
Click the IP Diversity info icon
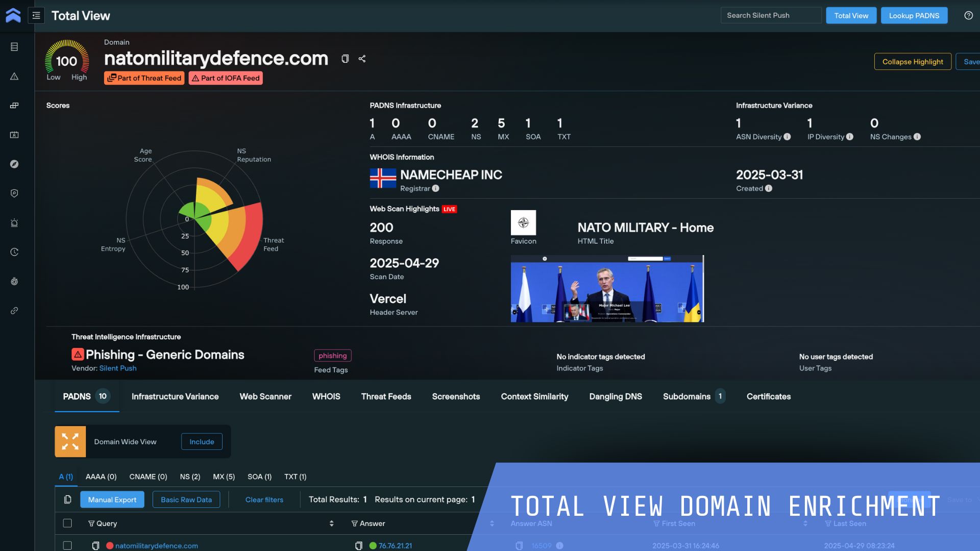849,137
